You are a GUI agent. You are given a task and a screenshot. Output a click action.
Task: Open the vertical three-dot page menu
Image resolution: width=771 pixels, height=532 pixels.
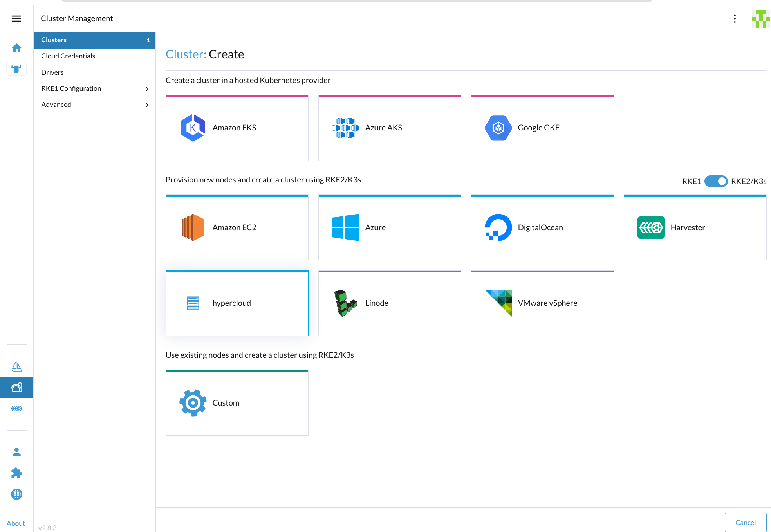tap(735, 19)
